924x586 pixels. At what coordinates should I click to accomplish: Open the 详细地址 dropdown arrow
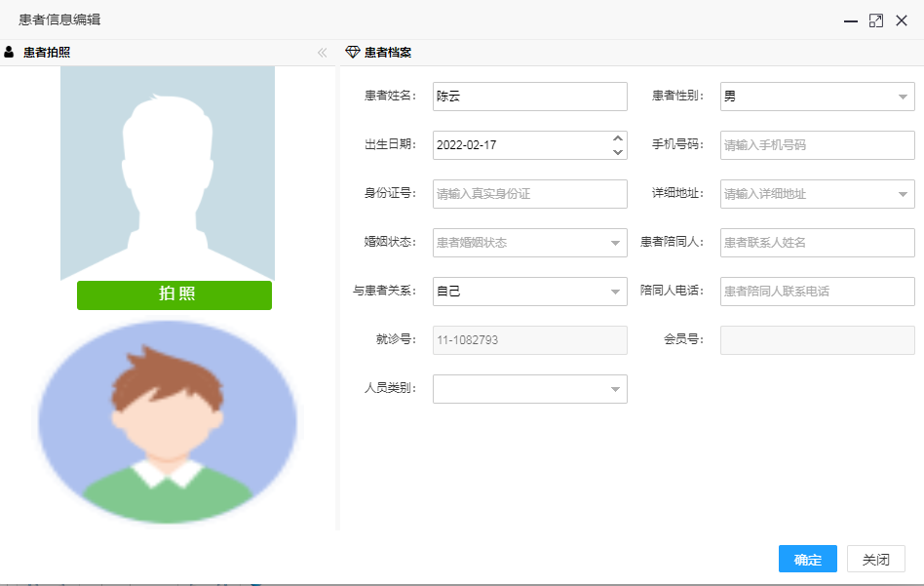coord(903,194)
